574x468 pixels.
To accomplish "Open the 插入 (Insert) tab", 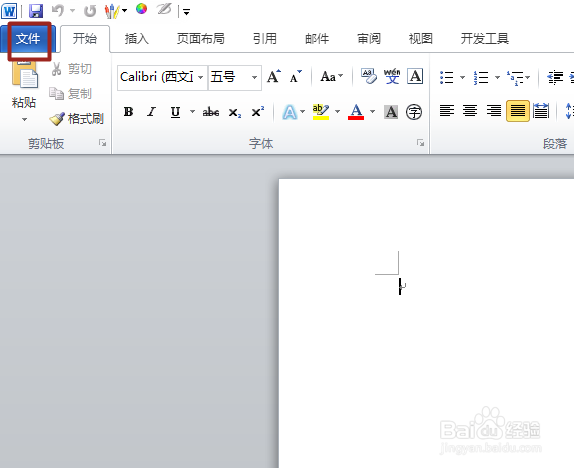I will click(137, 38).
